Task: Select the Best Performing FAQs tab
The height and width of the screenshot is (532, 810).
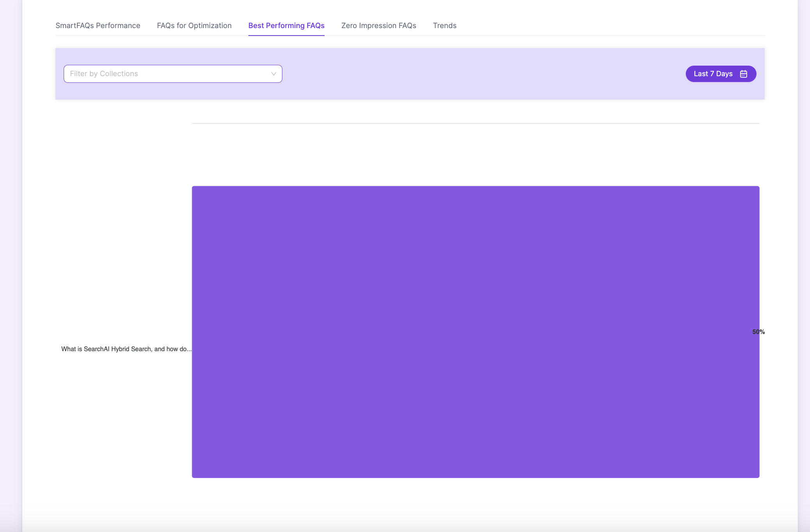Action: (x=286, y=25)
